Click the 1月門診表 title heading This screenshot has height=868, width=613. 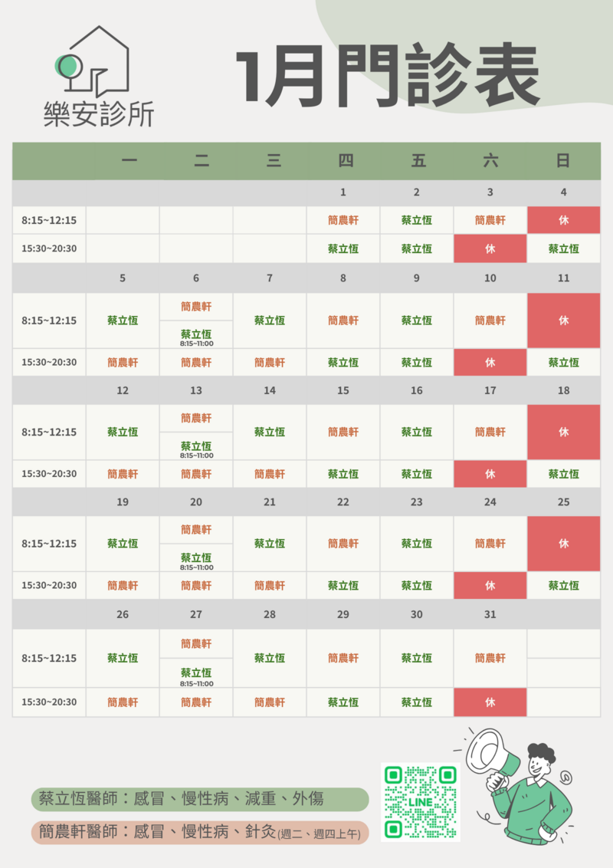(388, 77)
